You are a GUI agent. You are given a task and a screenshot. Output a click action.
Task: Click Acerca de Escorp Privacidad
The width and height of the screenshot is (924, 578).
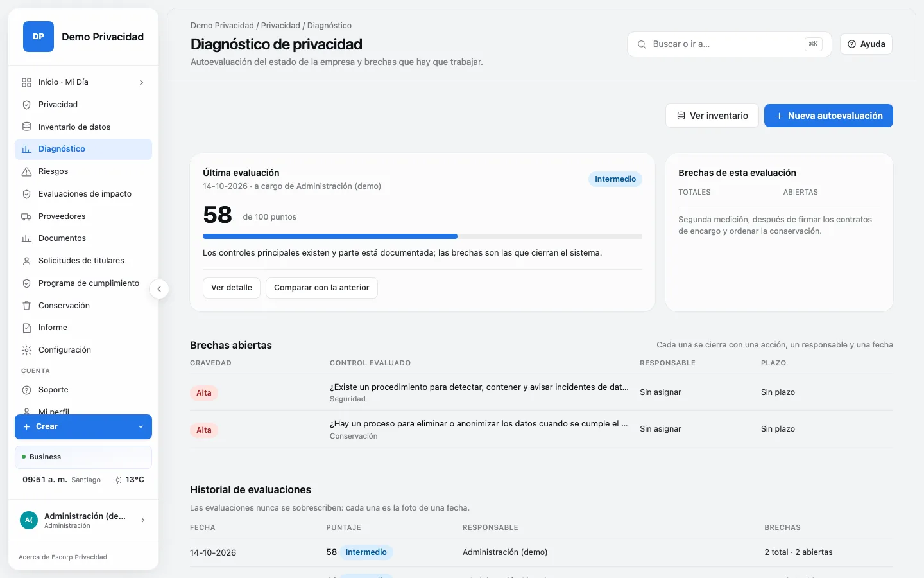(63, 557)
